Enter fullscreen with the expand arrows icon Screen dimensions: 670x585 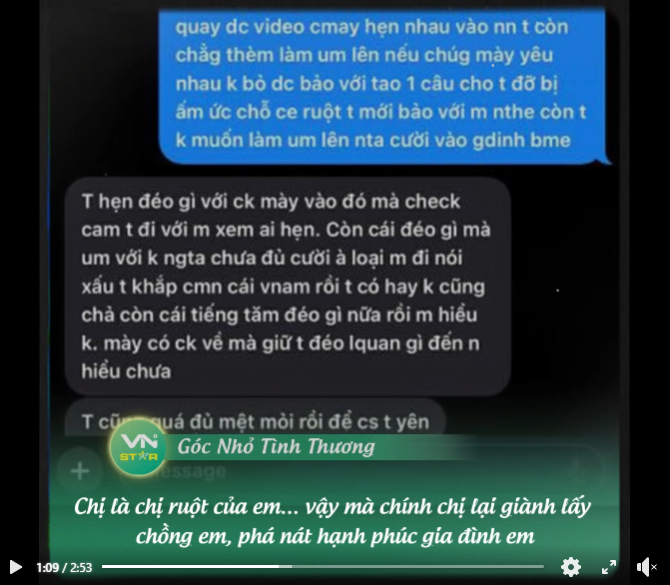click(x=608, y=567)
